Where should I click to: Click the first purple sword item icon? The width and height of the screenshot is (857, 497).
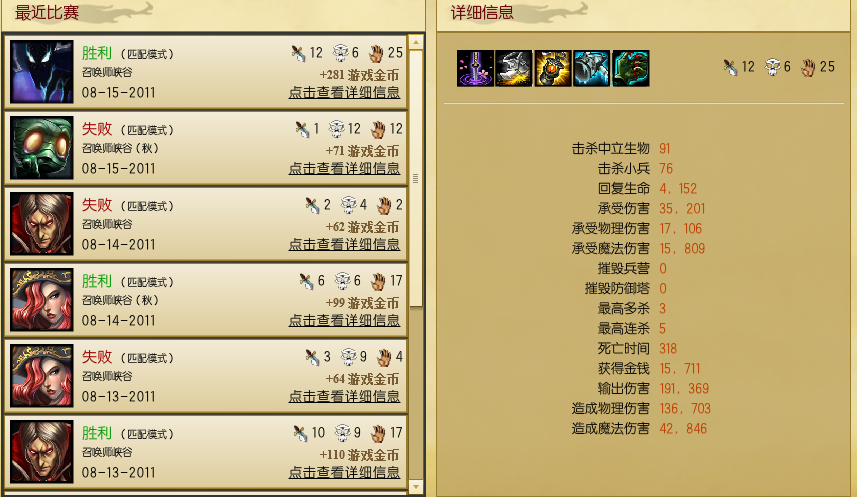click(x=475, y=68)
